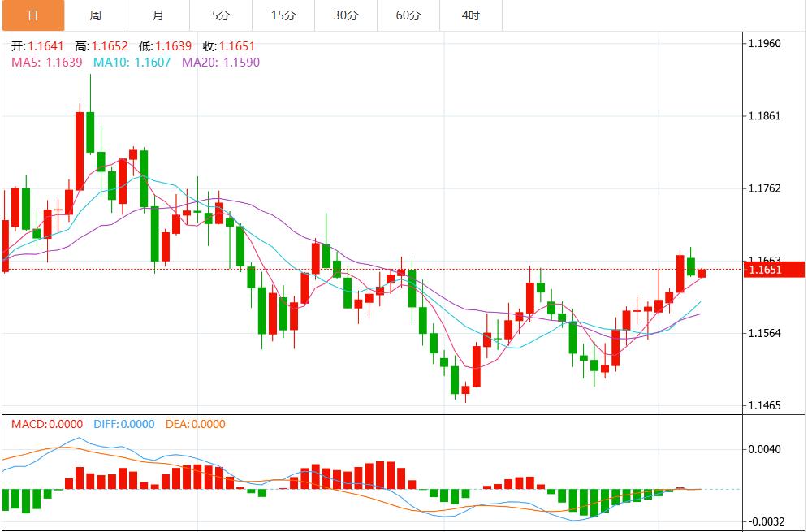Click the DEA value label
812x532 pixels.
coord(196,424)
